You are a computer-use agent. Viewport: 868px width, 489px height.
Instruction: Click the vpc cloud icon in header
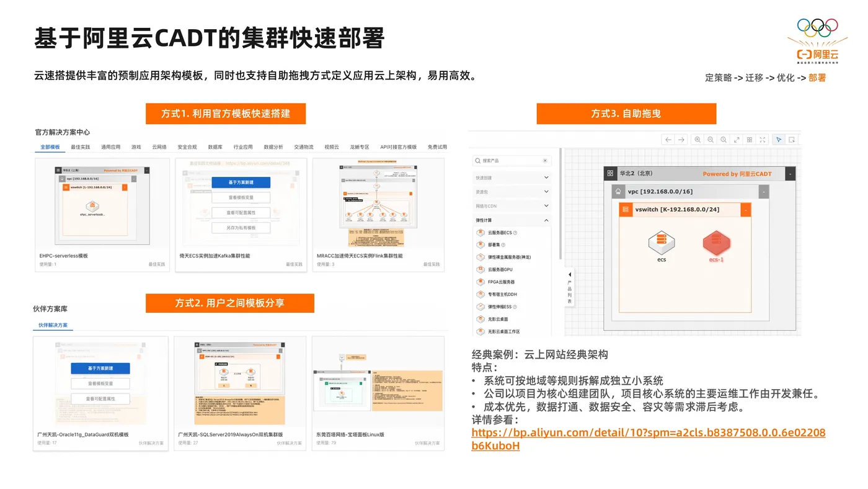pyautogui.click(x=618, y=192)
